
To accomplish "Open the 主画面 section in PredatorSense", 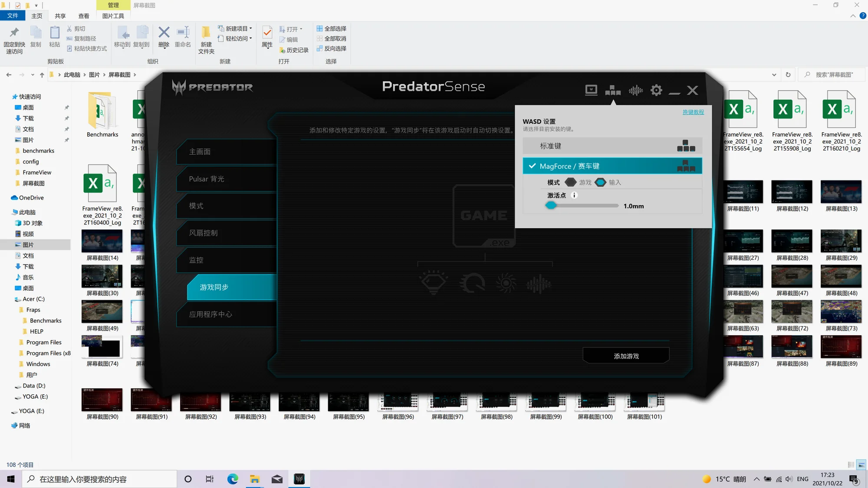I will click(x=226, y=151).
